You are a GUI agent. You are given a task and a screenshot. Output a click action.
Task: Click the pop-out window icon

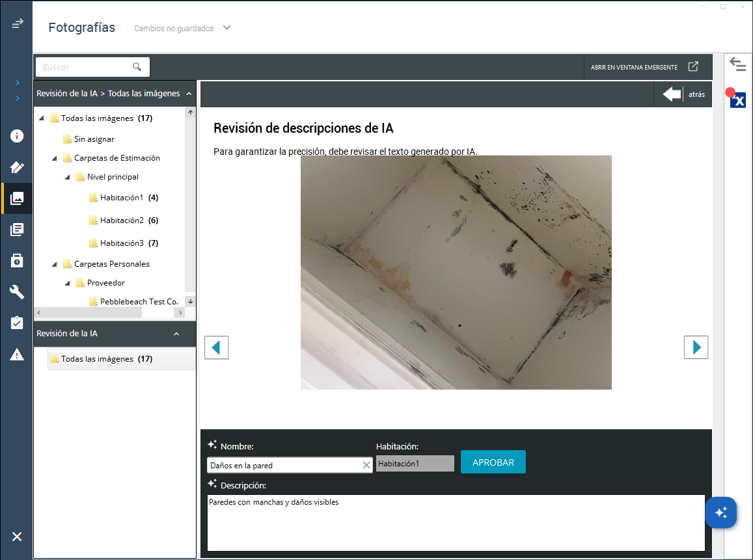(x=693, y=67)
